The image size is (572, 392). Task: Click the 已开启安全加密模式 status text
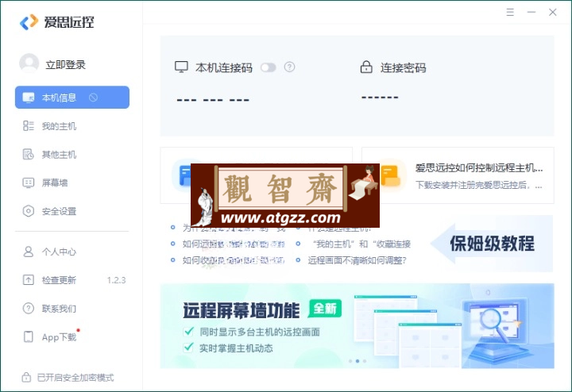tap(75, 378)
